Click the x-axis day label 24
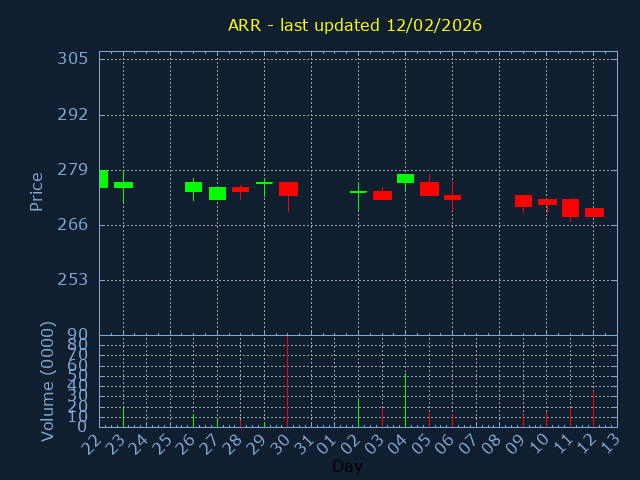Viewport: 640px width, 480px height. (139, 443)
